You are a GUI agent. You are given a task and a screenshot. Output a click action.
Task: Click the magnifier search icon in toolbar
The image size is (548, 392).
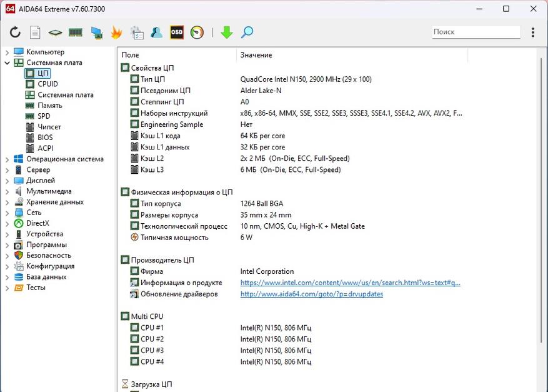click(247, 32)
